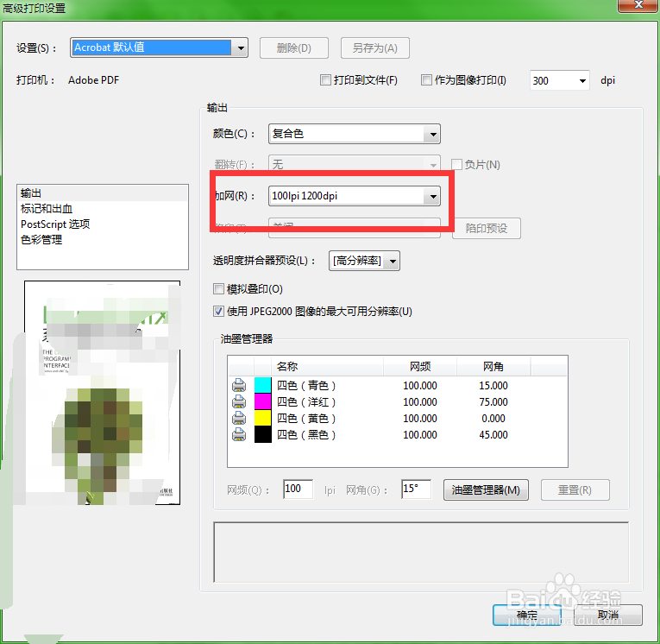
Task: Click the 另存为(A) button
Action: tap(374, 48)
